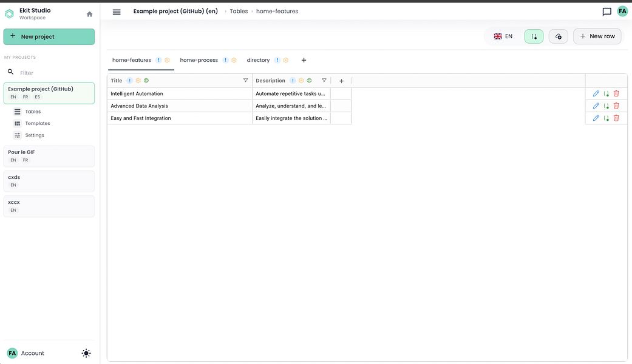The height and width of the screenshot is (364, 632).
Task: Click globe icon in Description column header
Action: click(x=309, y=81)
